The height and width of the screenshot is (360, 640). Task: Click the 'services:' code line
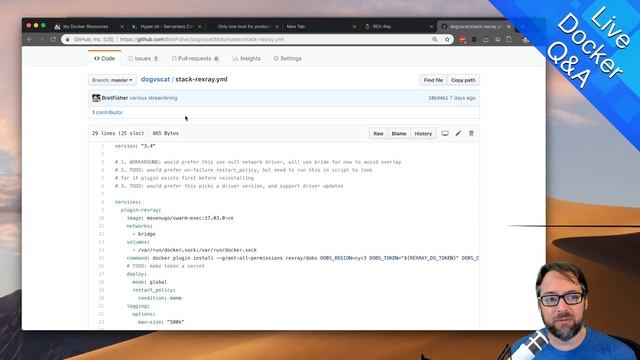(x=128, y=202)
